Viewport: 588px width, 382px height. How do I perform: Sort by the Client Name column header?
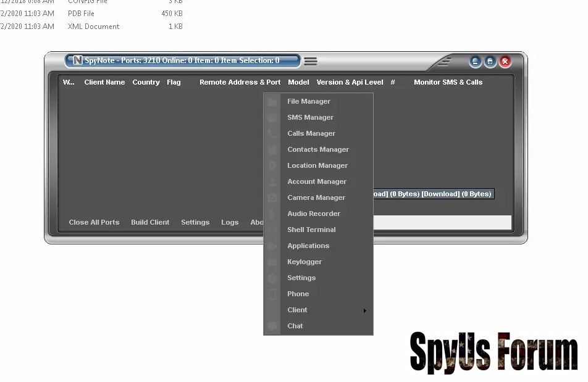(104, 83)
